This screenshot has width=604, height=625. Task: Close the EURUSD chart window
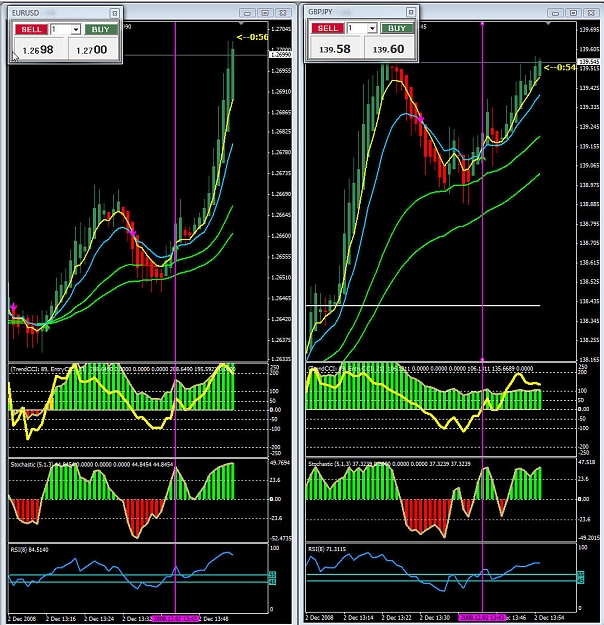pos(283,13)
